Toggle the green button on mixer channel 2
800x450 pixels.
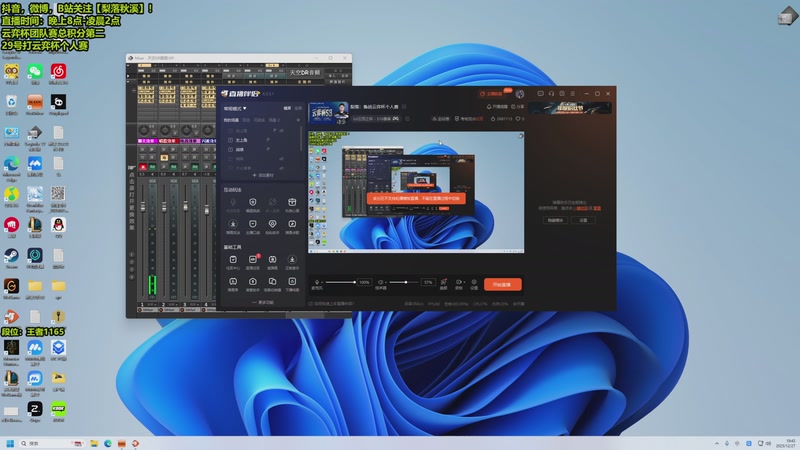click(173, 167)
